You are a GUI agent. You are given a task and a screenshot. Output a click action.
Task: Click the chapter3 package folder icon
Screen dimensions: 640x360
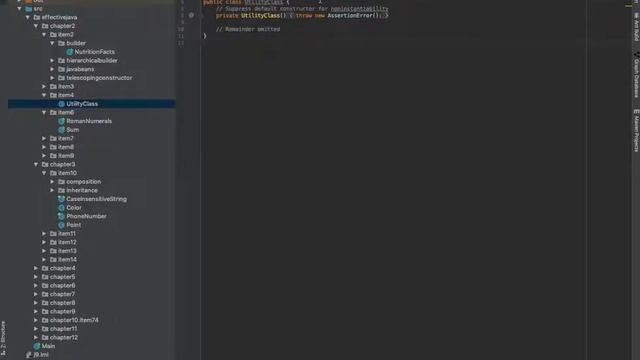(x=45, y=164)
